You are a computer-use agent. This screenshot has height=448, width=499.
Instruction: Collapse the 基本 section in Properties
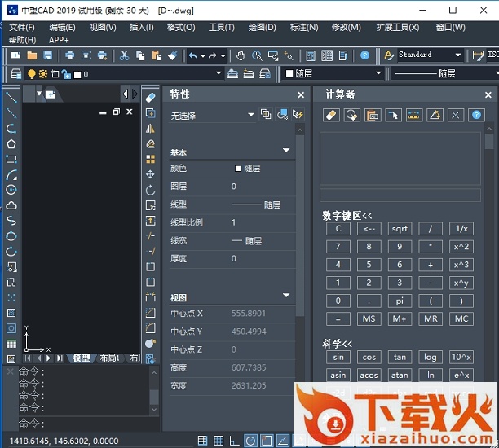pos(286,150)
